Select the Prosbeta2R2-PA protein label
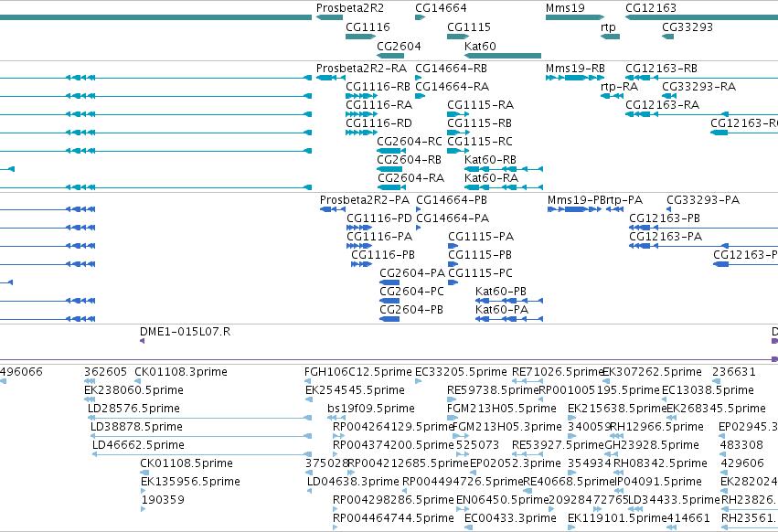 point(365,200)
